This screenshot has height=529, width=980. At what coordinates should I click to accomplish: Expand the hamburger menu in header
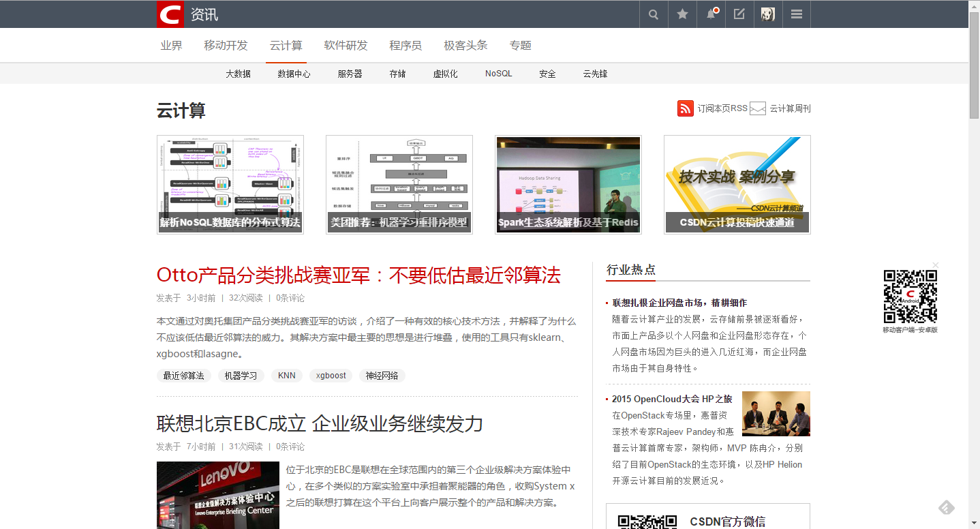coord(796,14)
